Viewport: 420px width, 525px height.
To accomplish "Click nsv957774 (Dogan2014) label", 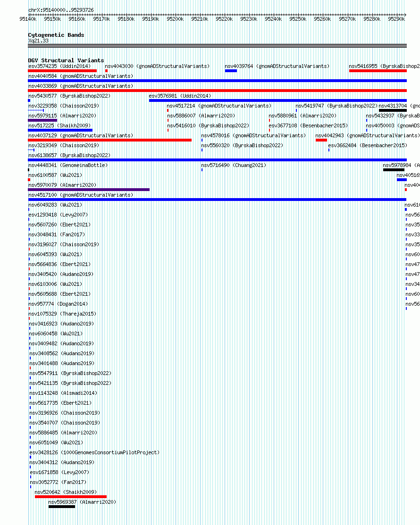I will coord(58,304).
